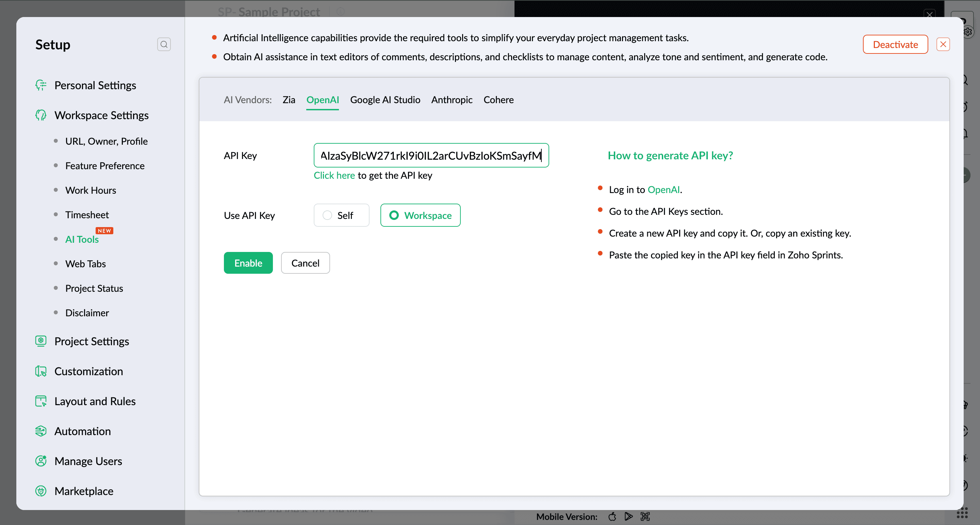Click the Marketplace icon
Viewport: 980px width, 525px height.
click(41, 491)
